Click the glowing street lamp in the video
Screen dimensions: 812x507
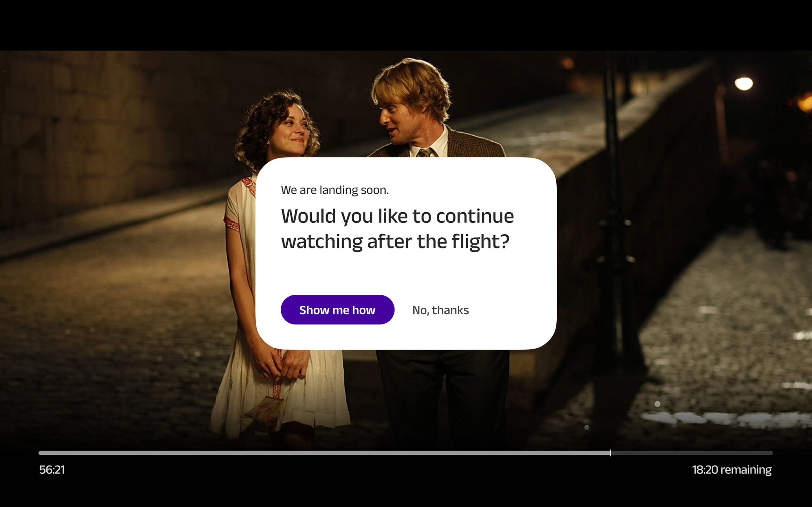(743, 83)
